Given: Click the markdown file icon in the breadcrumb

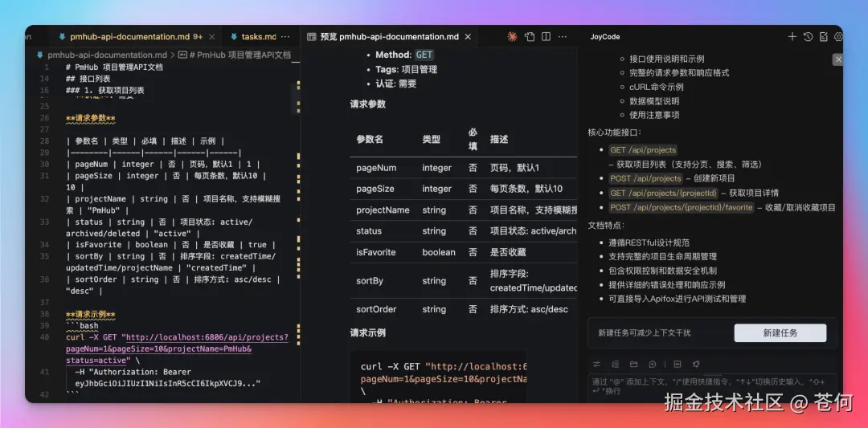Looking at the screenshot, I should point(40,55).
